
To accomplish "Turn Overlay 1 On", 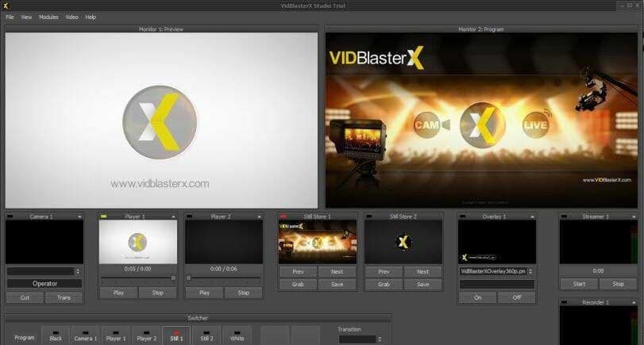I will click(478, 297).
